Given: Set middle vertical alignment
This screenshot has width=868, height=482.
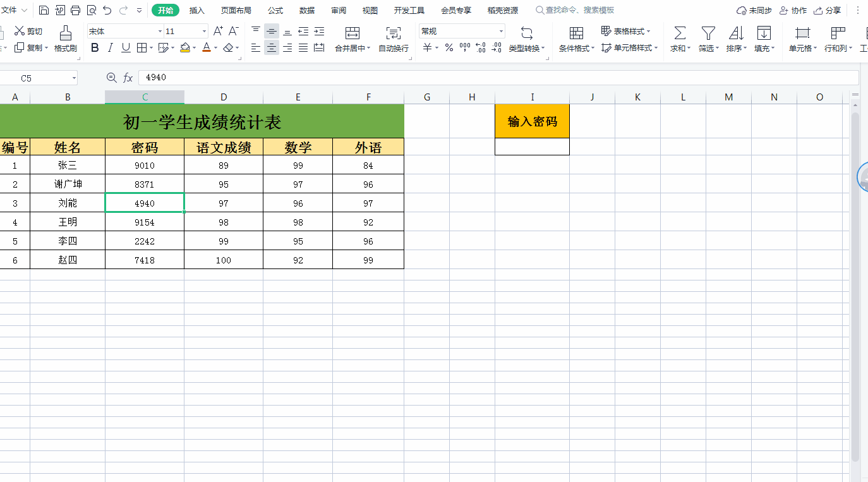Looking at the screenshot, I should 272,31.
